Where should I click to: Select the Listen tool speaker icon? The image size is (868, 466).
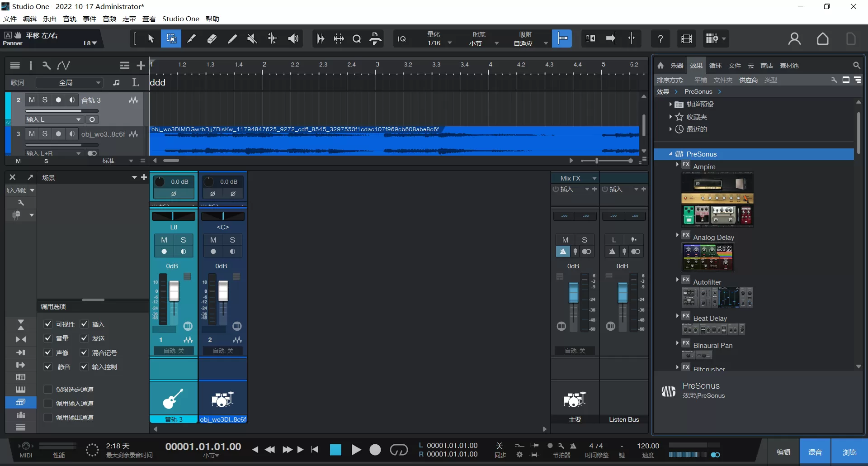click(293, 38)
